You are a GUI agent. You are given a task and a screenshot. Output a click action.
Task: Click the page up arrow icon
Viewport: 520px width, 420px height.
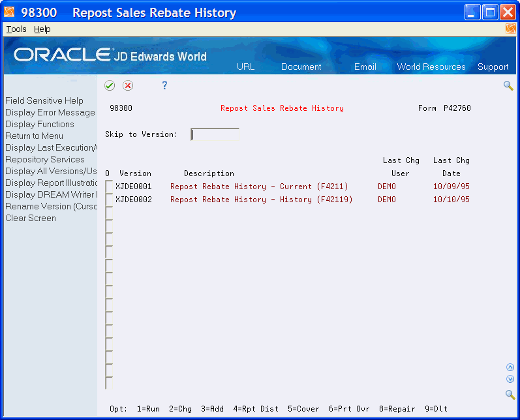tap(510, 367)
